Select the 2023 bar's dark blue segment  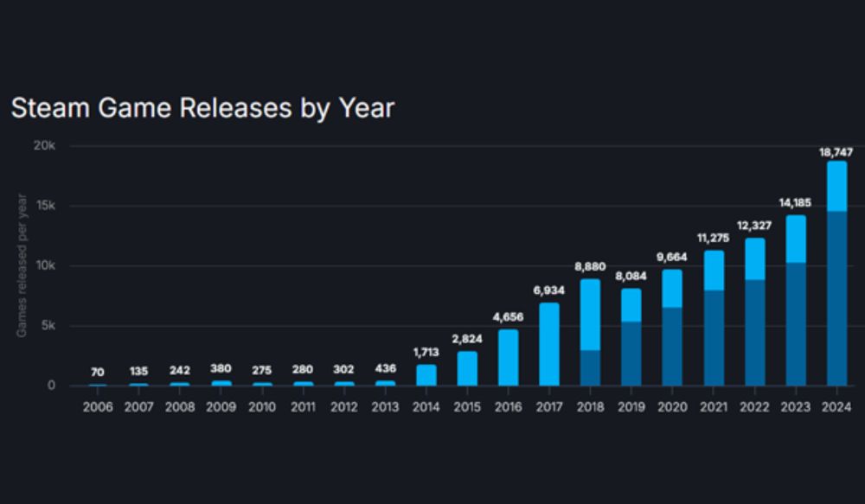point(796,324)
